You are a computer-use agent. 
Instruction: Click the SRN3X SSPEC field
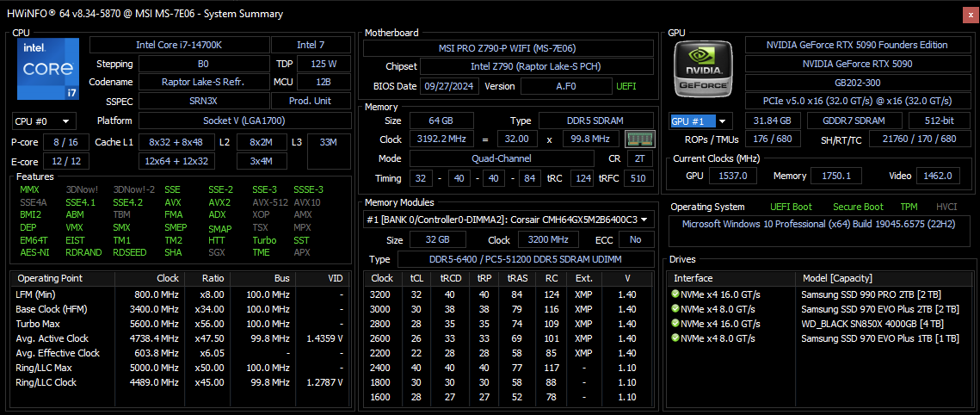[204, 101]
